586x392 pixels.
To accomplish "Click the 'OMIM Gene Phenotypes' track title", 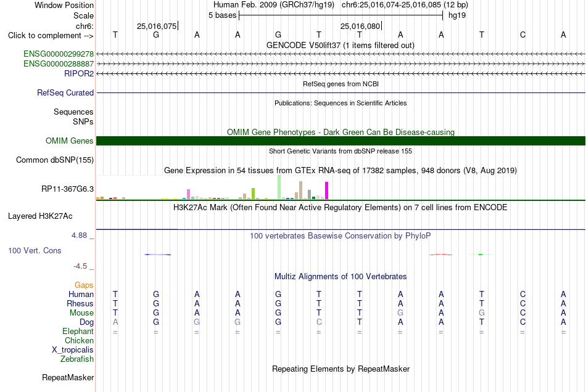I will pos(340,132).
